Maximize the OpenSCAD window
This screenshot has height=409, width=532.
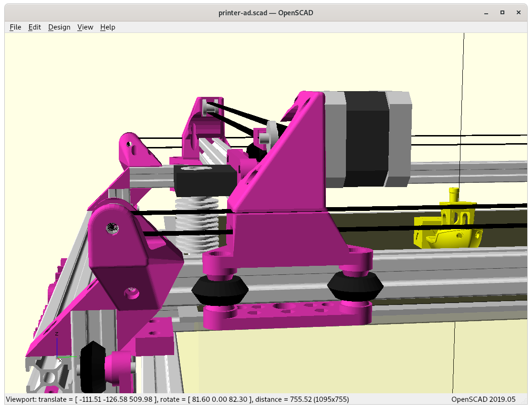(x=502, y=12)
